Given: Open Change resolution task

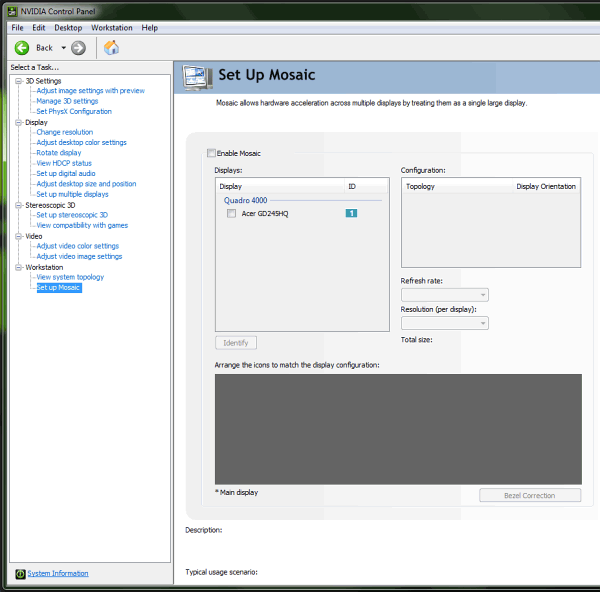Looking at the screenshot, I should pos(65,132).
